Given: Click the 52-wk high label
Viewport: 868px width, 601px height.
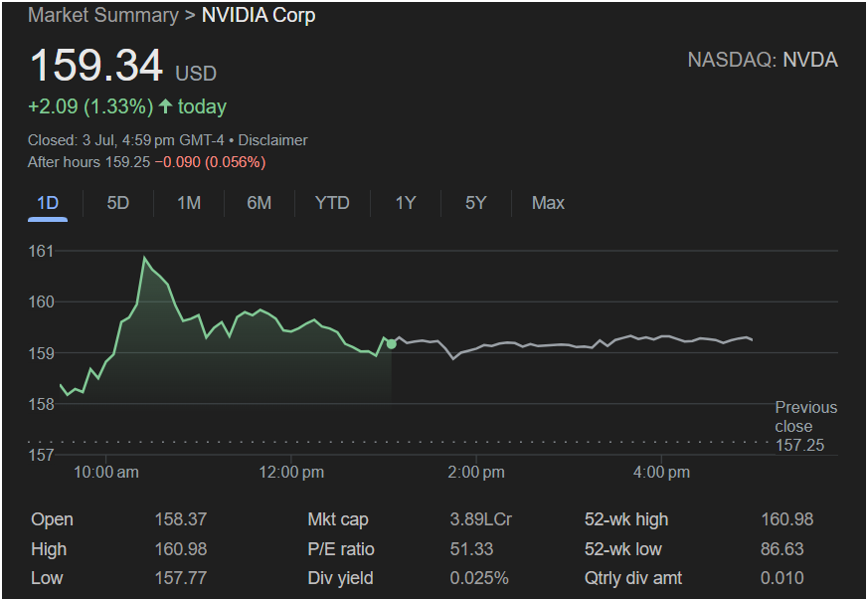Looking at the screenshot, I should (626, 519).
